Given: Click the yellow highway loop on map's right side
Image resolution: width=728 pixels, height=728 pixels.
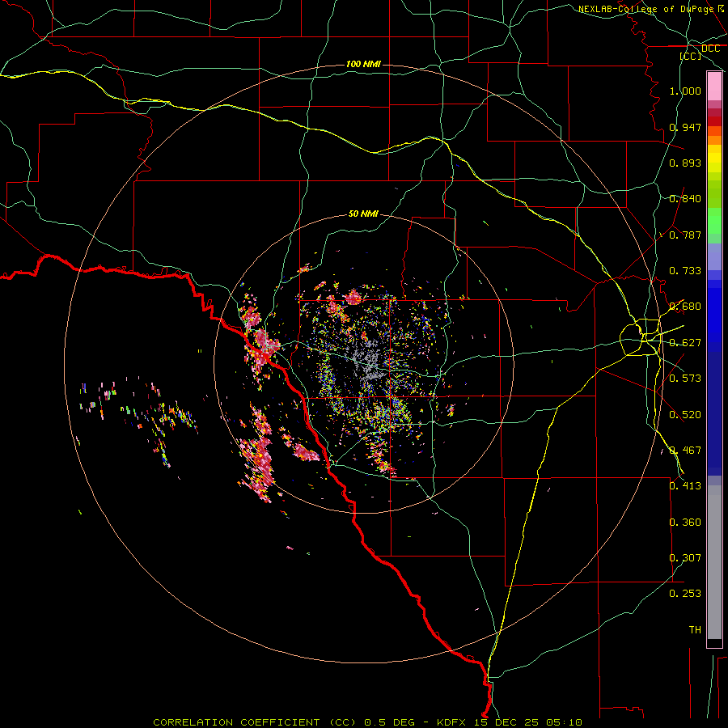Looking at the screenshot, I should pos(640,336).
